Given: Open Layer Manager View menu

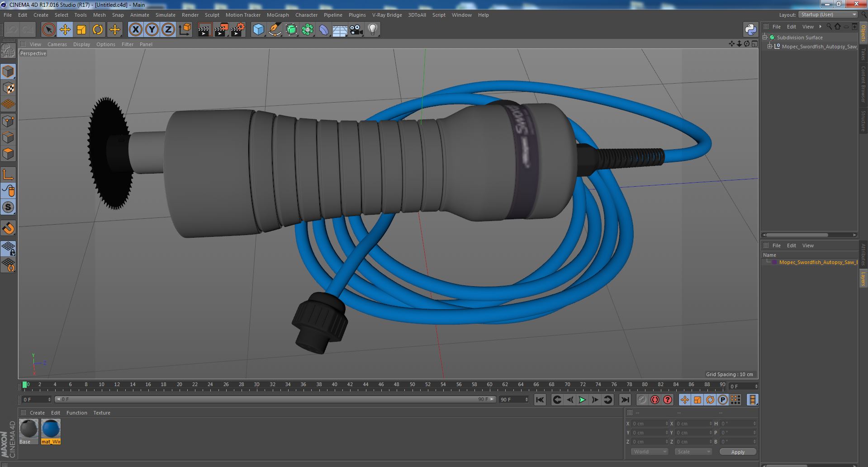Looking at the screenshot, I should click(x=808, y=245).
